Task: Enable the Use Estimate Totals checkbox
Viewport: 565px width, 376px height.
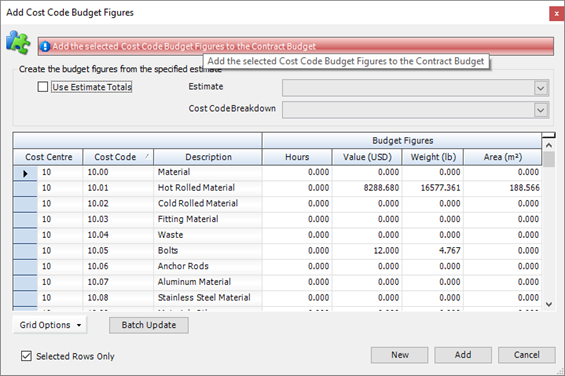Action: [43, 87]
